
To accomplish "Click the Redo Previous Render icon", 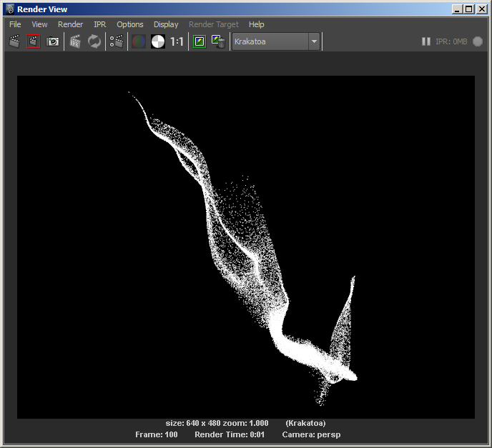I will pos(14,41).
